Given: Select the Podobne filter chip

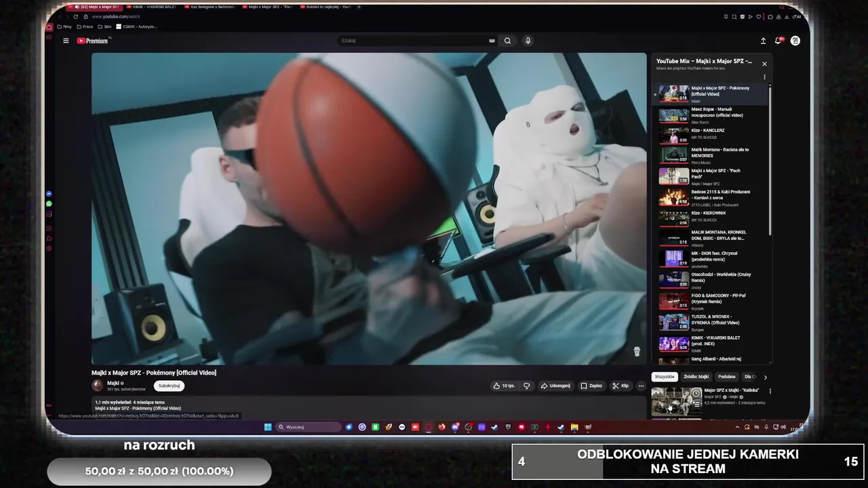Looking at the screenshot, I should (727, 377).
